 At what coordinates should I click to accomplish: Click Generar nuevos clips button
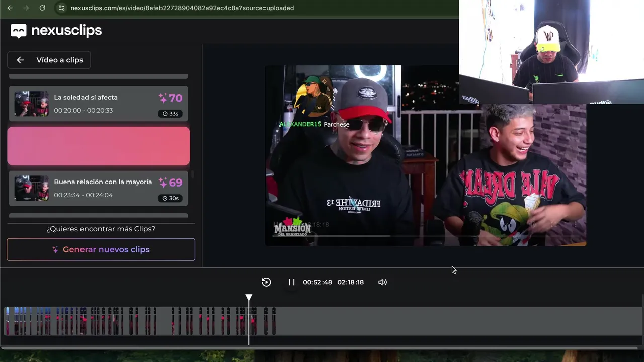point(101,249)
